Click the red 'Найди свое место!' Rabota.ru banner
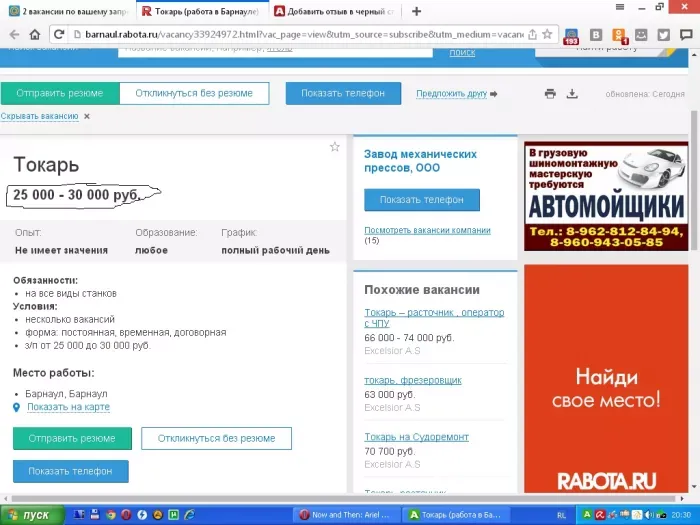The image size is (700, 525). [606, 379]
